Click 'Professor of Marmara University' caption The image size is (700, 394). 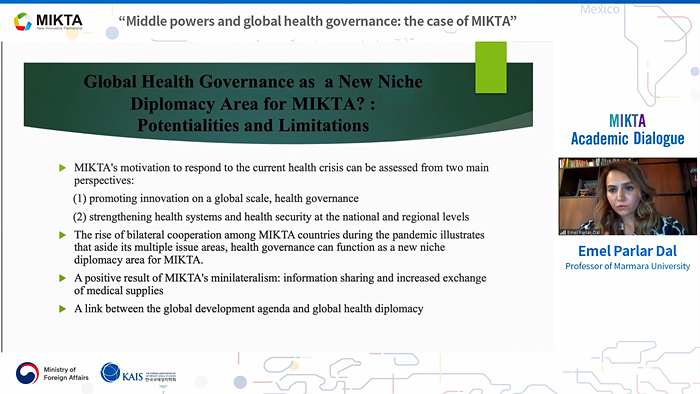[x=627, y=266]
